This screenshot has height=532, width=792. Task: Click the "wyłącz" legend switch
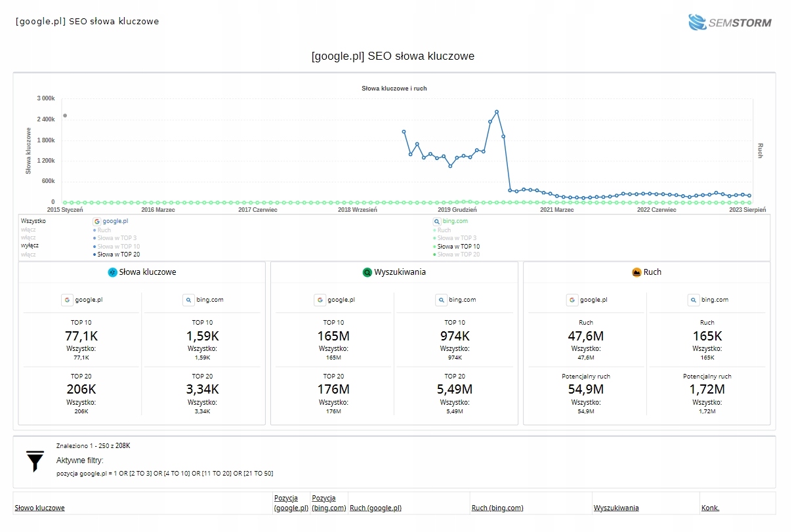[x=29, y=246]
